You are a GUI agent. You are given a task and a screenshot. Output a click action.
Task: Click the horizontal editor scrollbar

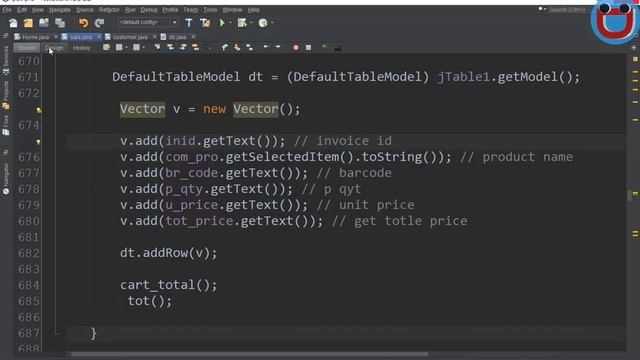click(250, 354)
